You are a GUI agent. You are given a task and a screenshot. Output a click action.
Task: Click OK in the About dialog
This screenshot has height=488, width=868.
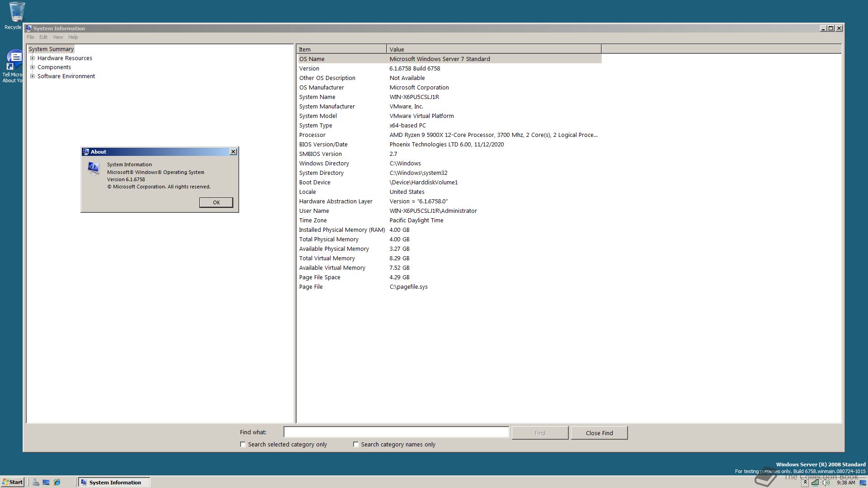pos(216,202)
